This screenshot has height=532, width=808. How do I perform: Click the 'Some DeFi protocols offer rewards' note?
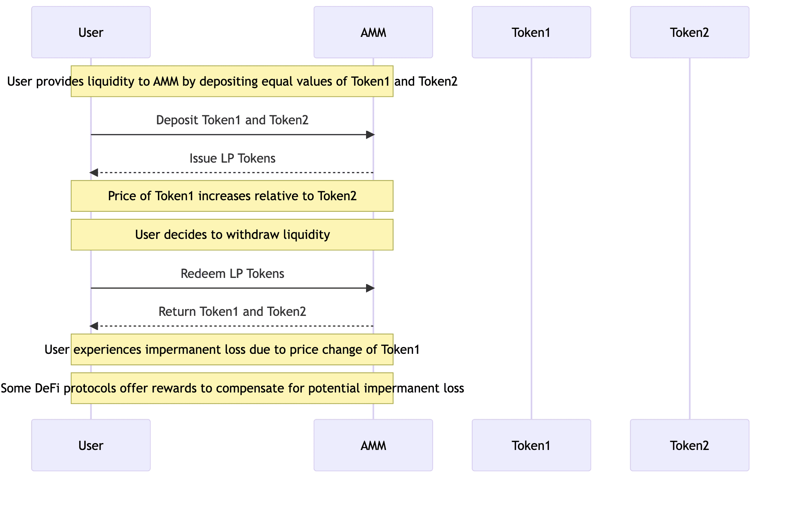232,388
